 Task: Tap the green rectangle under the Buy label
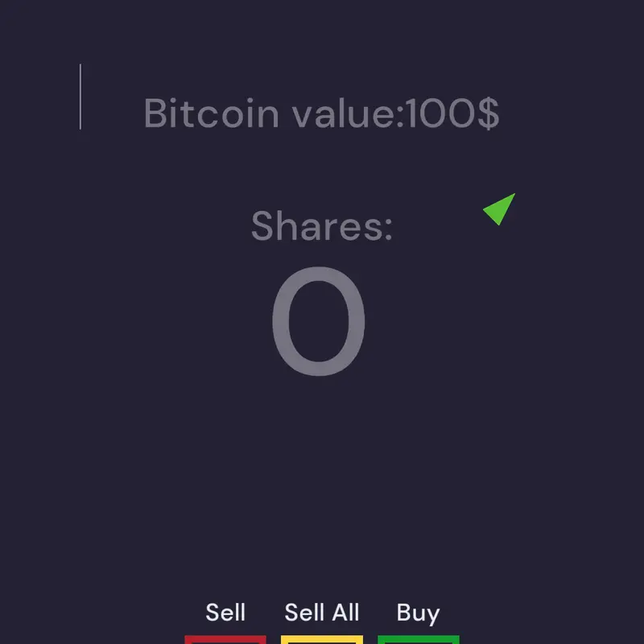(418, 639)
